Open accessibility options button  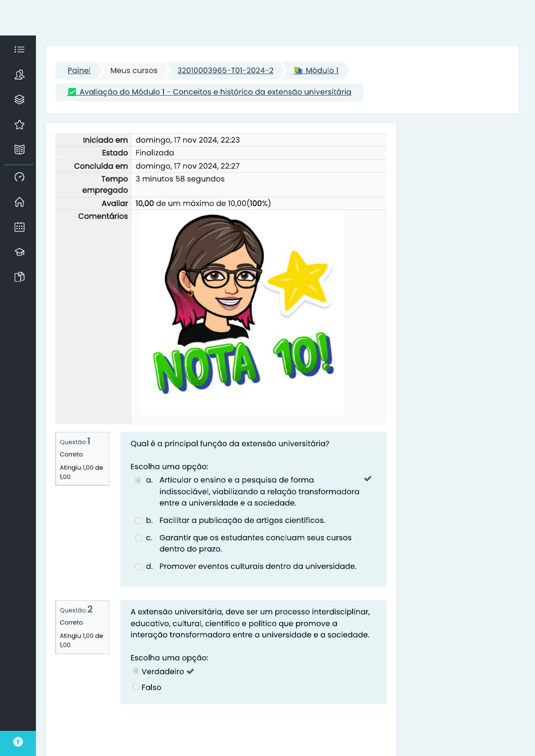tap(18, 742)
